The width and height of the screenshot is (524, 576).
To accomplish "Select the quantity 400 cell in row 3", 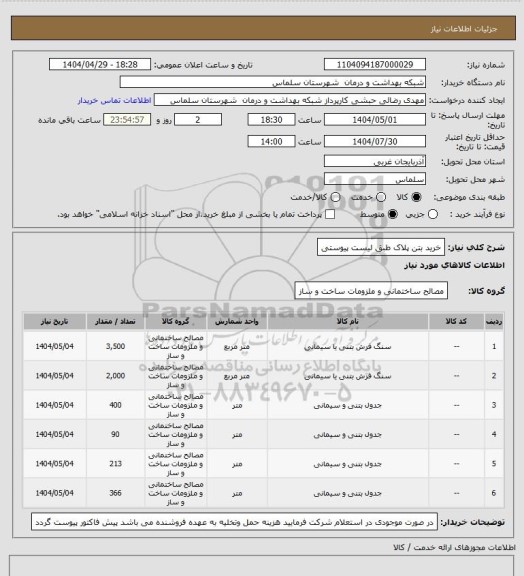I will [x=115, y=405].
